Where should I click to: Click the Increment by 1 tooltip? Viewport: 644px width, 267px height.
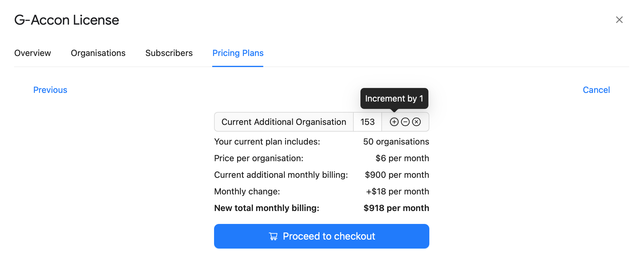click(394, 98)
